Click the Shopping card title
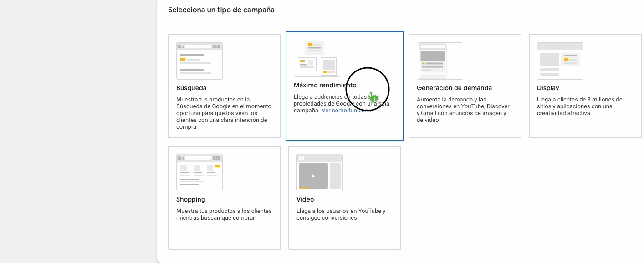 pos(191,199)
